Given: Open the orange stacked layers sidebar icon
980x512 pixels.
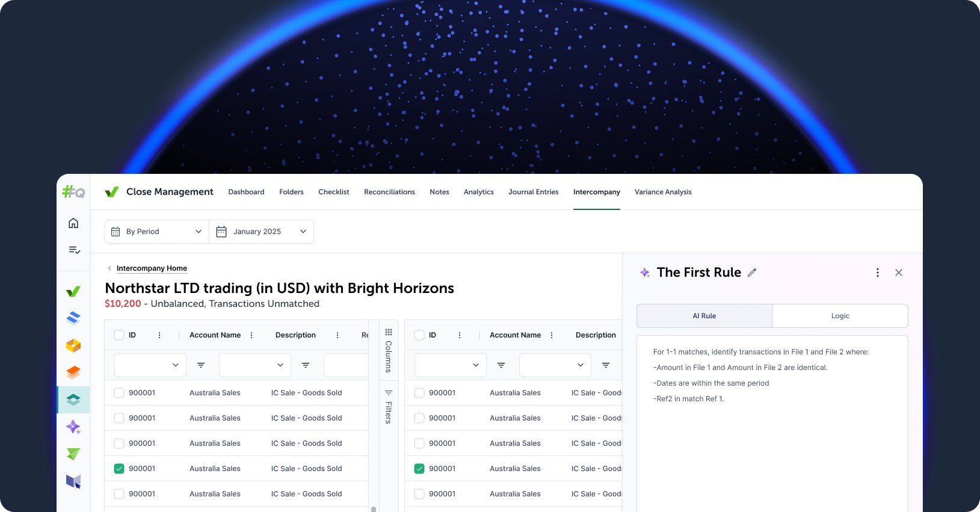Looking at the screenshot, I should pos(73,372).
